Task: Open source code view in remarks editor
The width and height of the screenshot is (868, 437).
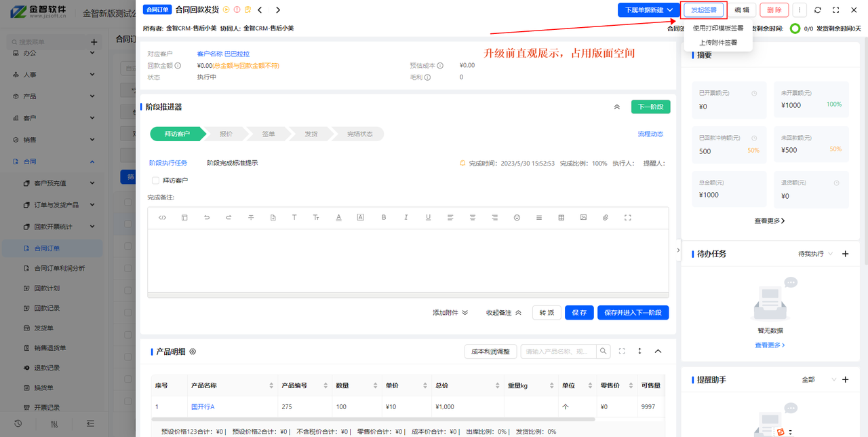Action: click(162, 217)
